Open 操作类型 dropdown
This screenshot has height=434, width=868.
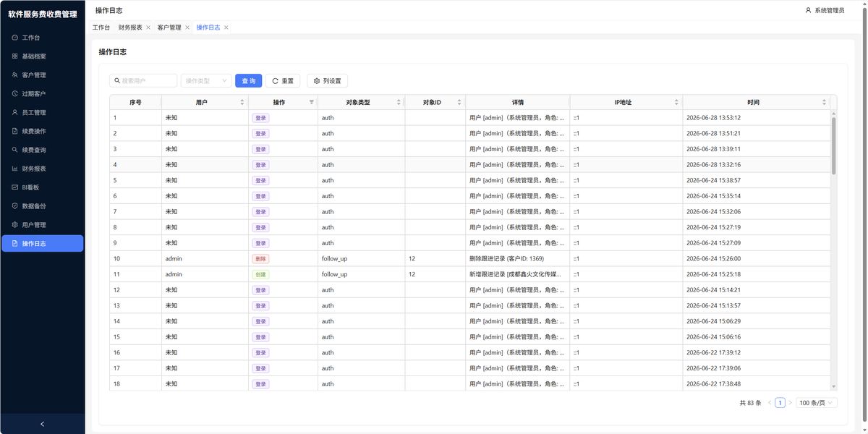point(206,81)
